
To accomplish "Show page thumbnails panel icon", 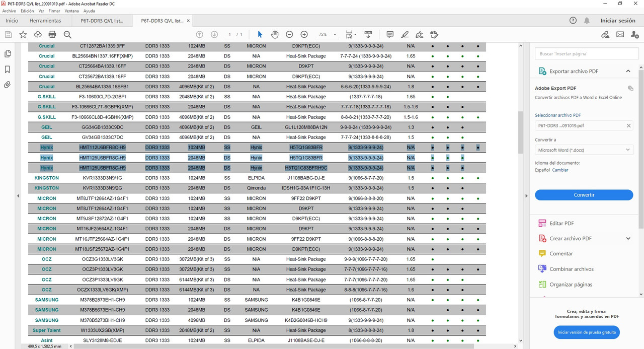I will [x=8, y=54].
